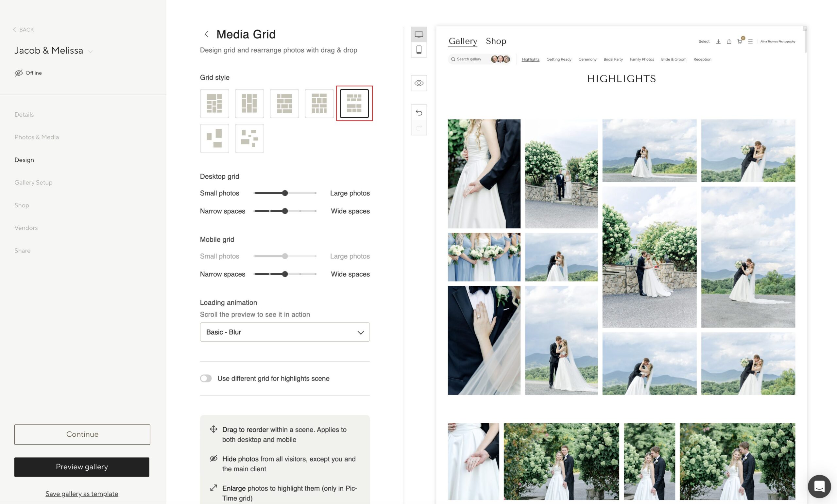Image resolution: width=837 pixels, height=504 pixels.
Task: Click the download icon in gallery preview
Action: point(718,41)
